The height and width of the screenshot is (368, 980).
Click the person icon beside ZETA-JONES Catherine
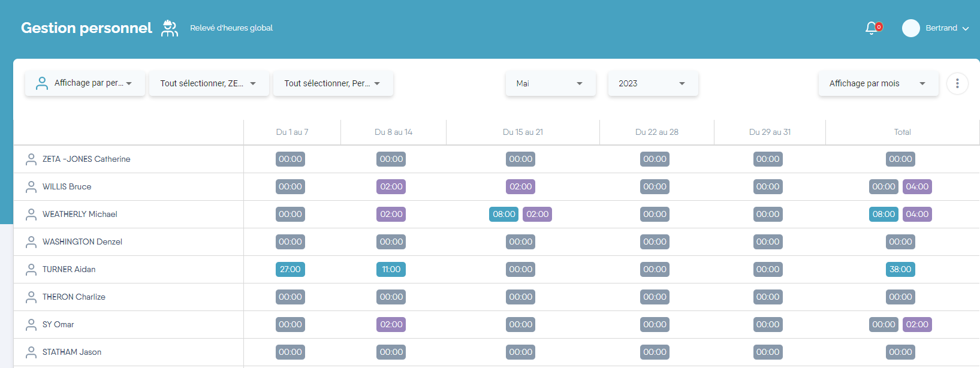31,159
